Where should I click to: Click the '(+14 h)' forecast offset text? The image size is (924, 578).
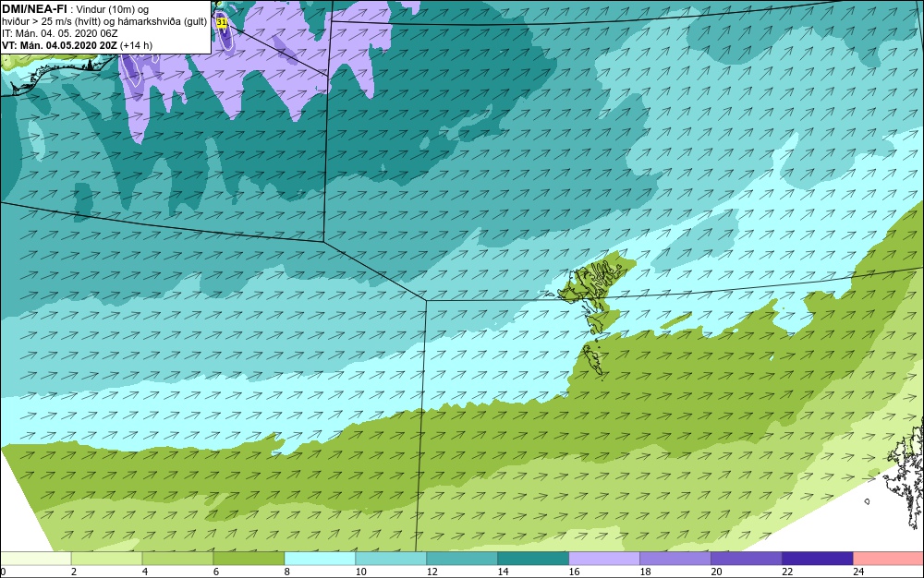click(136, 45)
